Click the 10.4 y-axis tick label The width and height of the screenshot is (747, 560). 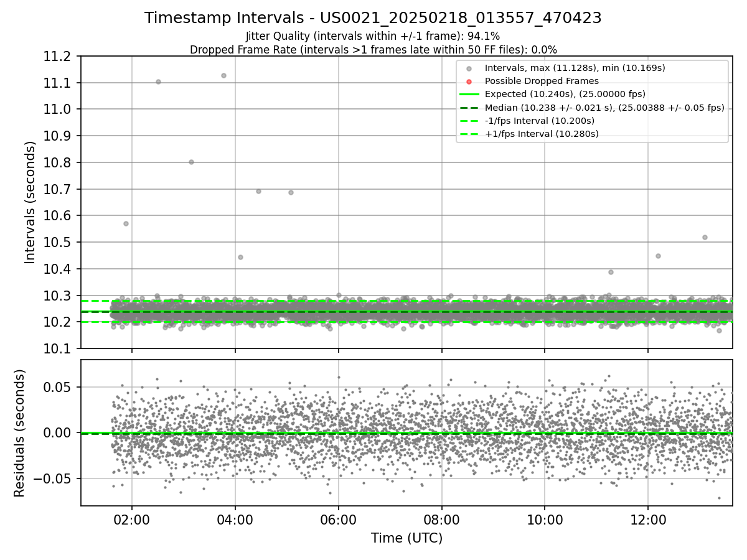point(59,269)
